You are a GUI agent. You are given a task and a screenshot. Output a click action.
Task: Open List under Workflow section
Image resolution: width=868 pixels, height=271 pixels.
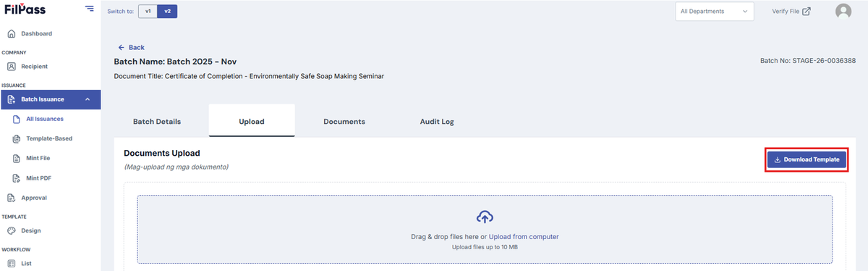[26, 264]
